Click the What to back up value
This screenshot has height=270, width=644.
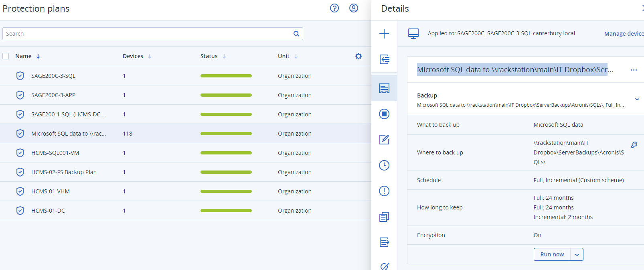coord(558,125)
